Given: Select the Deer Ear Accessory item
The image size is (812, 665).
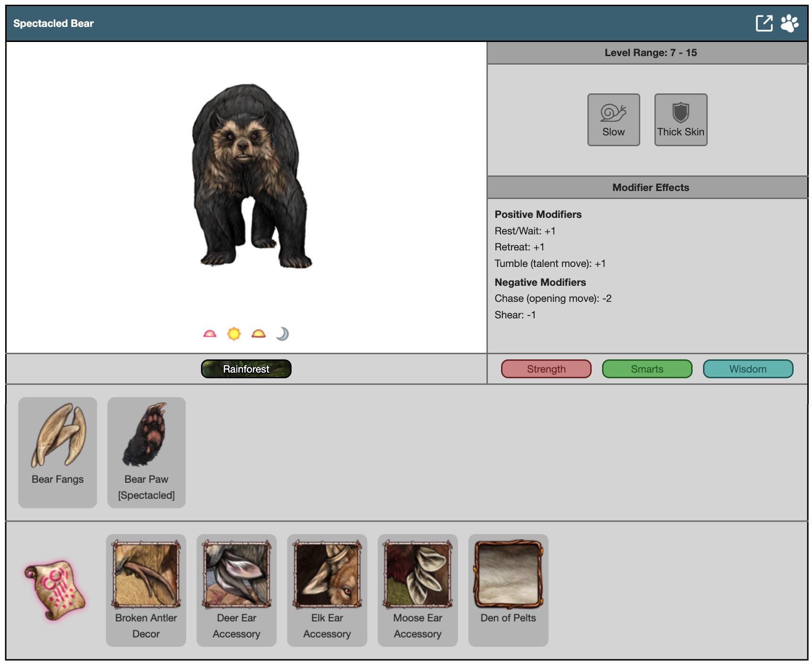Looking at the screenshot, I should [236, 590].
